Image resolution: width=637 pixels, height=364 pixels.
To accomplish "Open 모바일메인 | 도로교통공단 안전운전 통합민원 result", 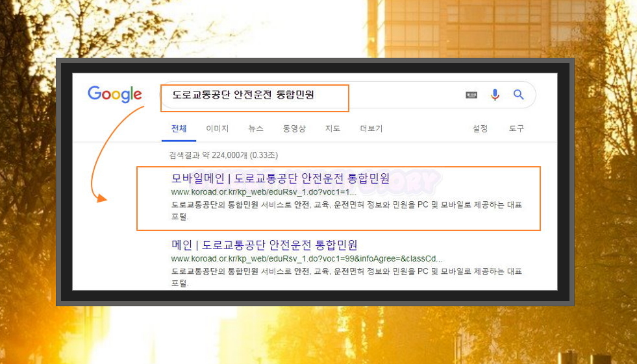I will [x=281, y=178].
